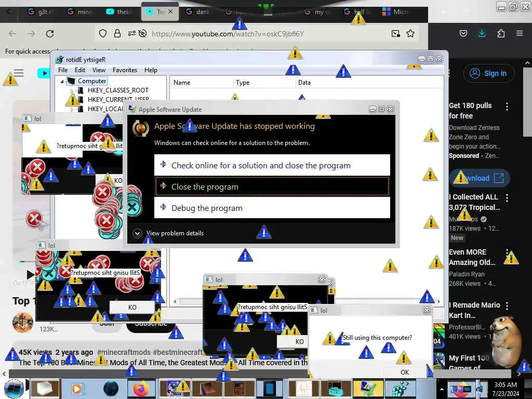The height and width of the screenshot is (399, 532).
Task: Click the #minecraftmods hashtag link
Action: coord(124,352)
